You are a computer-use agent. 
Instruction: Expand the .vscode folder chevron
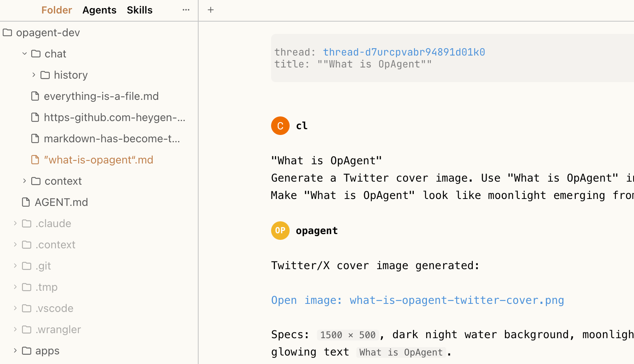15,308
